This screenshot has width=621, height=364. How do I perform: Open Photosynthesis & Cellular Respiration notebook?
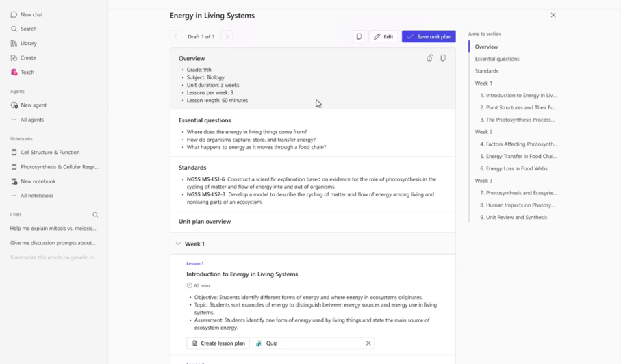point(55,167)
